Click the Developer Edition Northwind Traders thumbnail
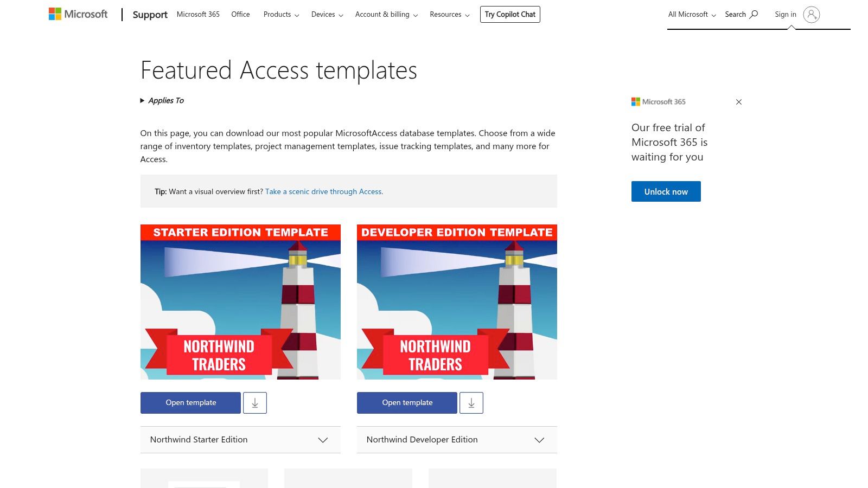 456,302
